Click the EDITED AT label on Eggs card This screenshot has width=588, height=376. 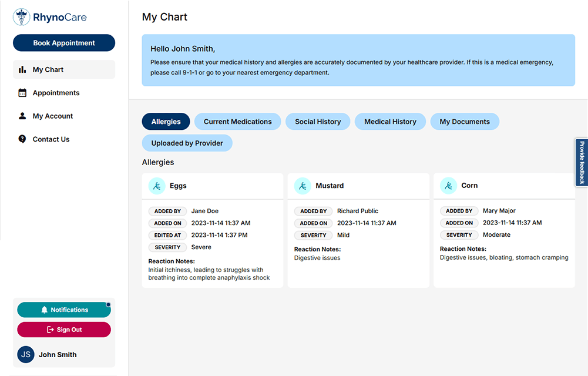(x=167, y=235)
